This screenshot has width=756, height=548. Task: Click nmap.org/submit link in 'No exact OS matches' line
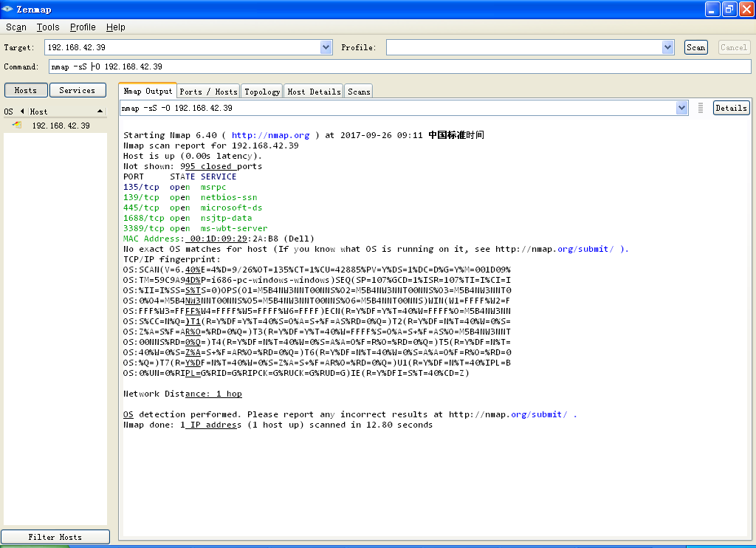pyautogui.click(x=554, y=249)
